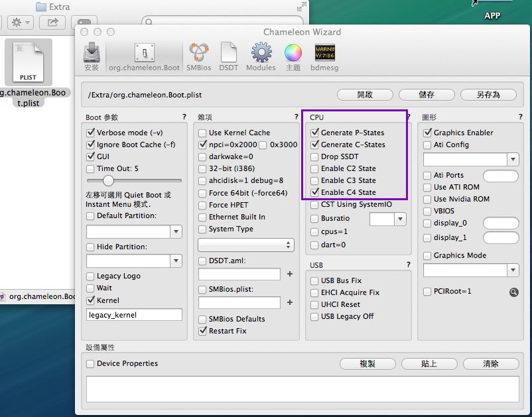Uncheck Generate P-States
The height and width of the screenshot is (417, 532).
pos(314,133)
